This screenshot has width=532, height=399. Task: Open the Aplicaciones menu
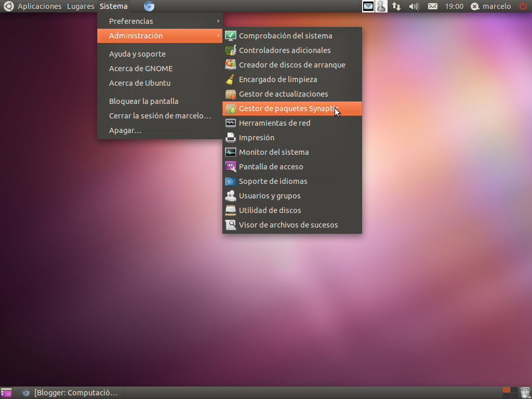click(x=39, y=6)
